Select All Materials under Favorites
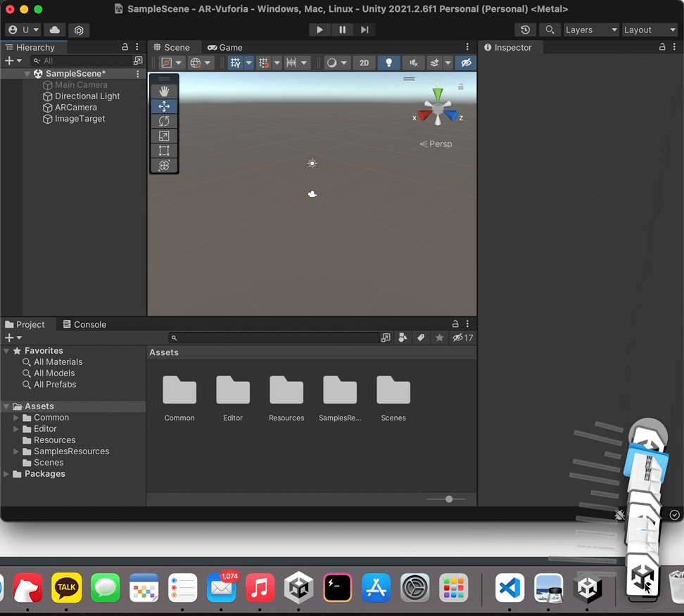 coord(58,362)
